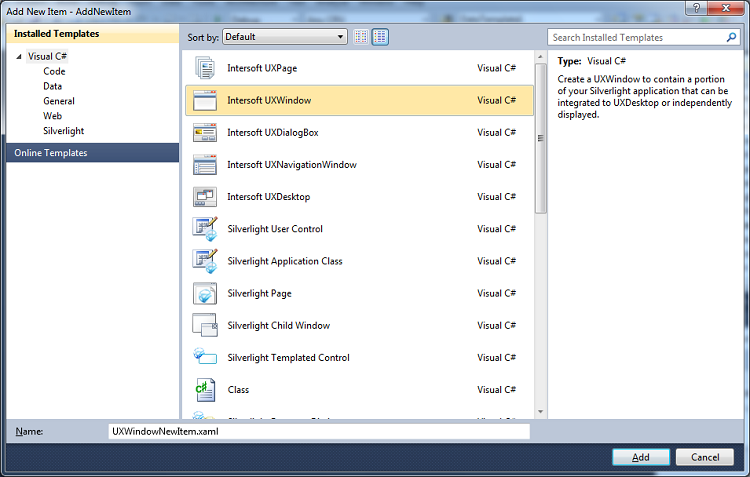750x477 pixels.
Task: Select the 'Silverlight Page' row text
Action: (x=259, y=293)
